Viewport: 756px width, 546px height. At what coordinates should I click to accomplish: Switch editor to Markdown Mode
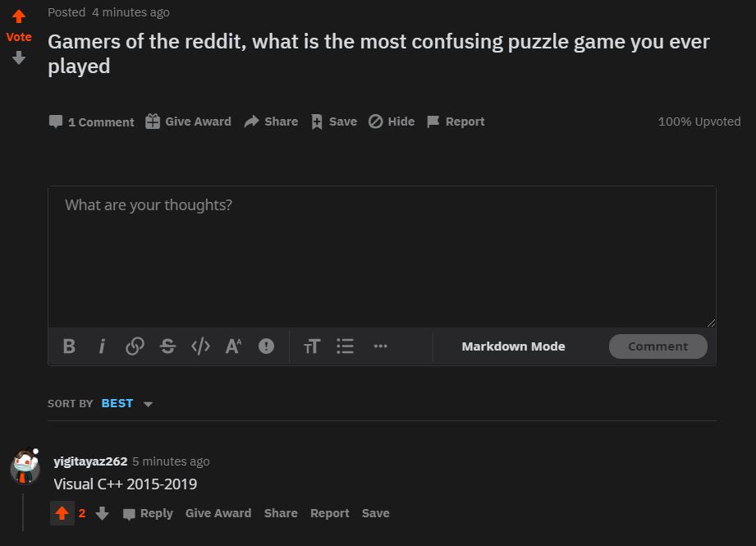[513, 346]
